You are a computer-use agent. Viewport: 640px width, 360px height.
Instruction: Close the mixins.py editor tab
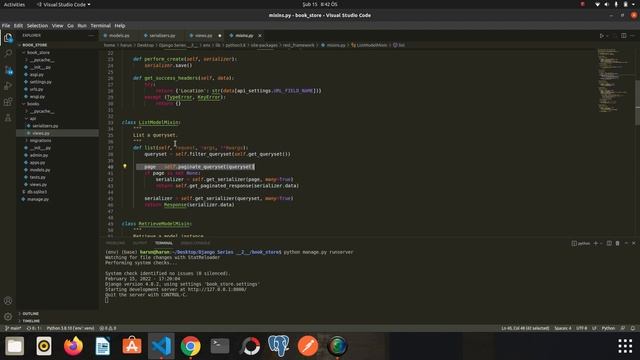pos(260,36)
